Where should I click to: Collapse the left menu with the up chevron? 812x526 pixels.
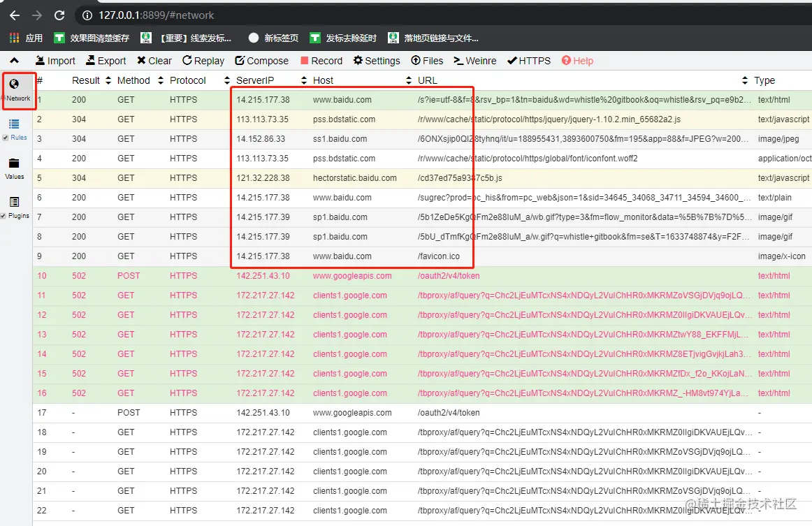pos(15,61)
